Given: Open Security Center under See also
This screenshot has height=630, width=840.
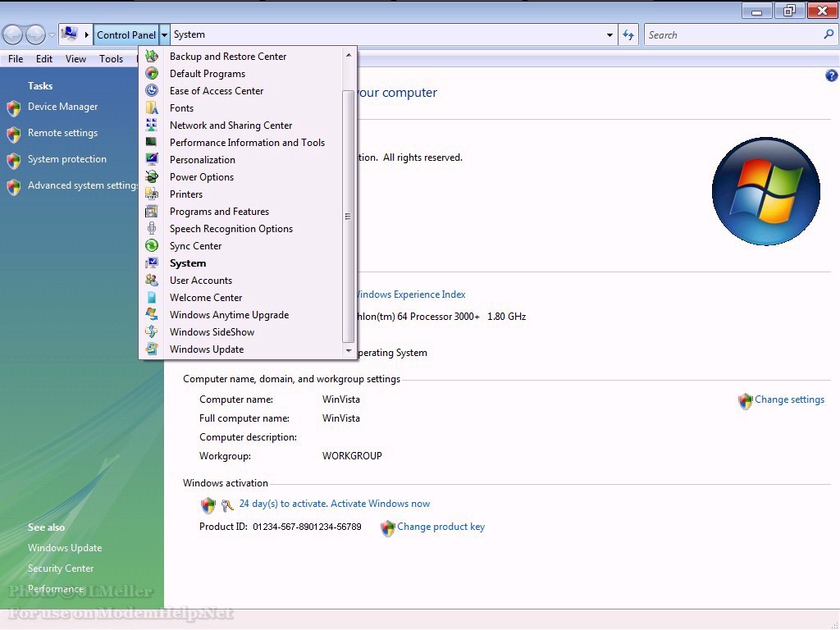Looking at the screenshot, I should (61, 568).
